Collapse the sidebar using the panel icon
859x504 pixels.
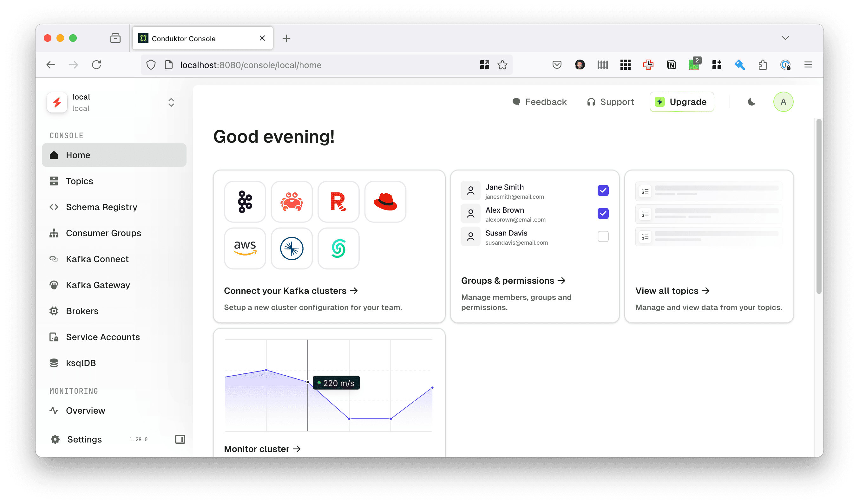pos(180,439)
